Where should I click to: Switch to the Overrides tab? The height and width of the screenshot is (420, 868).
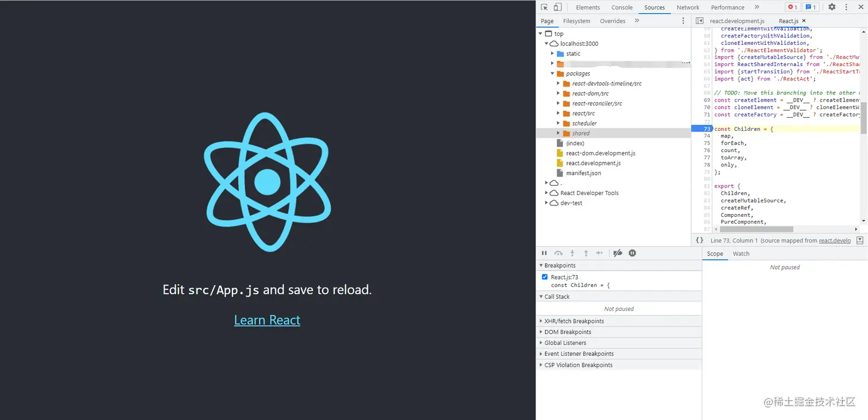coord(613,21)
